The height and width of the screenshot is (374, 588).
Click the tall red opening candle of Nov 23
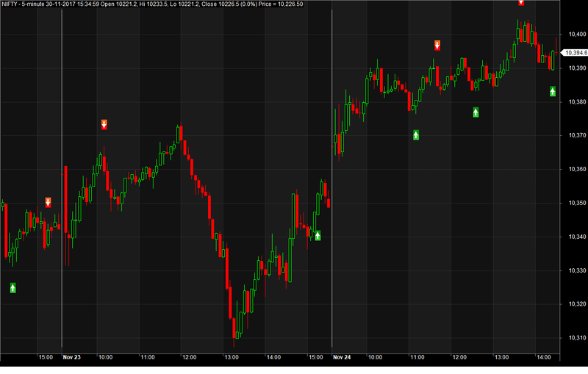click(x=65, y=200)
